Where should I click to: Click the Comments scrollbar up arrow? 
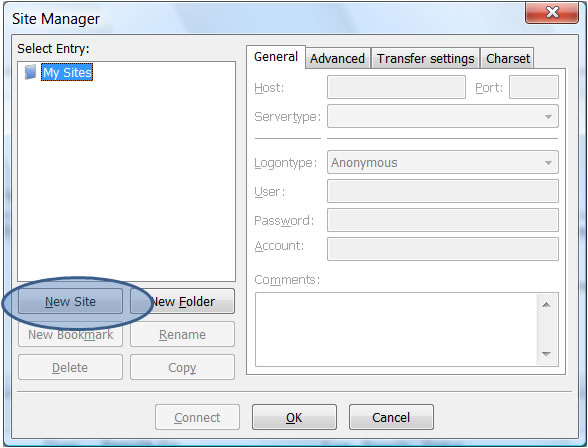click(x=546, y=304)
